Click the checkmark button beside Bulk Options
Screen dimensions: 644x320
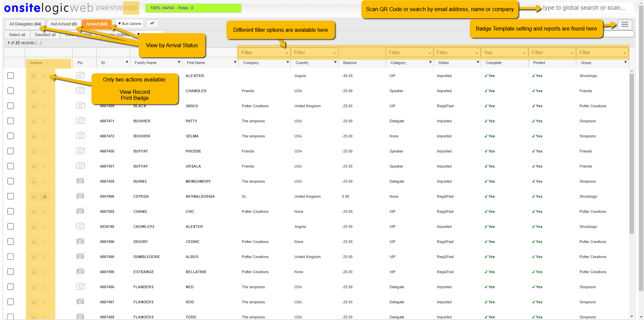coord(152,23)
